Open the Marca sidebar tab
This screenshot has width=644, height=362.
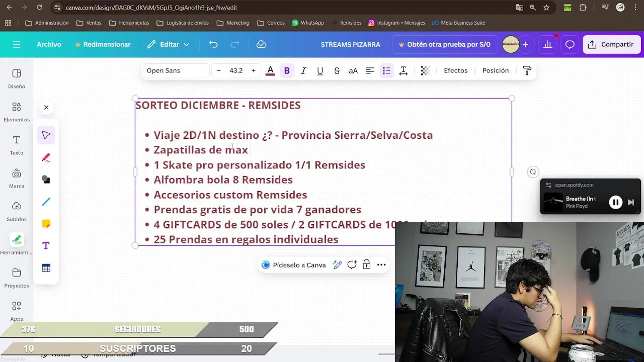click(x=17, y=178)
